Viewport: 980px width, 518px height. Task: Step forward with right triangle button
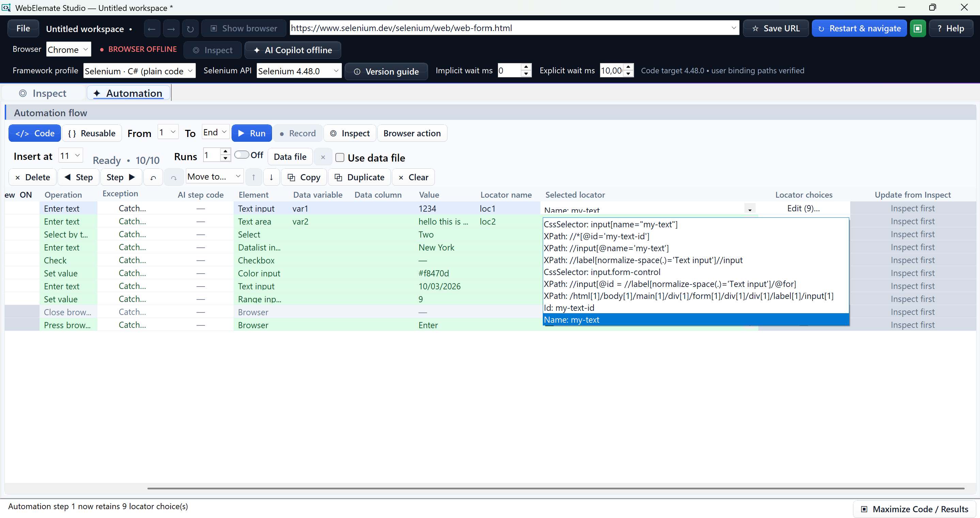[121, 177]
